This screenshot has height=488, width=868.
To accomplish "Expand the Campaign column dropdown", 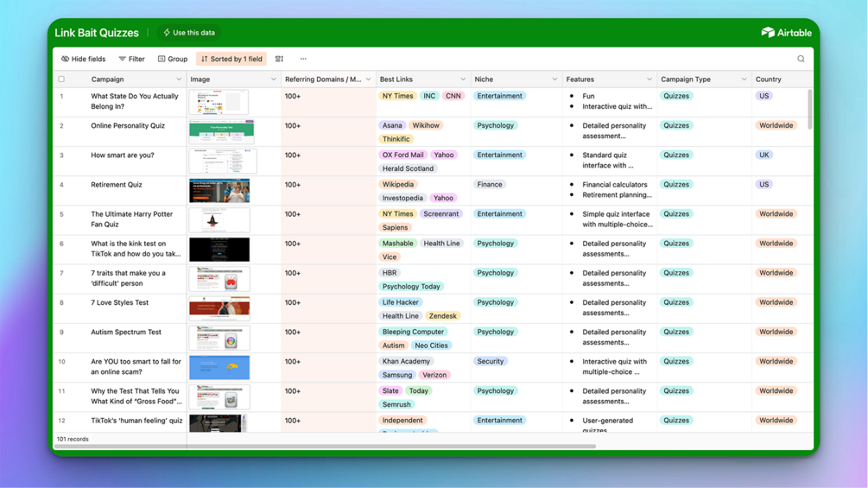I will click(x=178, y=79).
